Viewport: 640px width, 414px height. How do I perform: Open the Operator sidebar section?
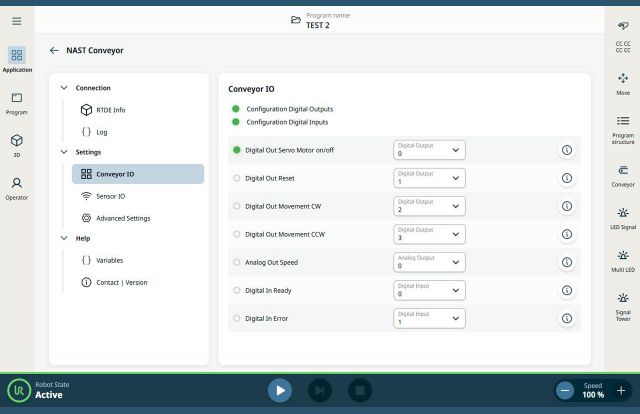point(17,188)
